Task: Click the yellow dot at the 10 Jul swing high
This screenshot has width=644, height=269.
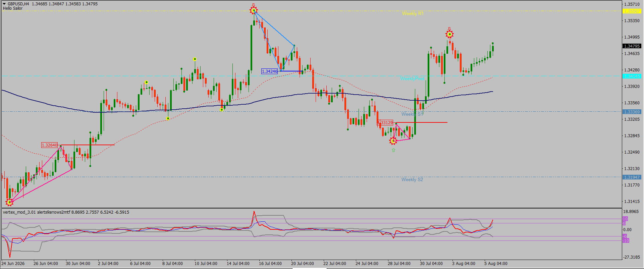Action: pos(195,59)
